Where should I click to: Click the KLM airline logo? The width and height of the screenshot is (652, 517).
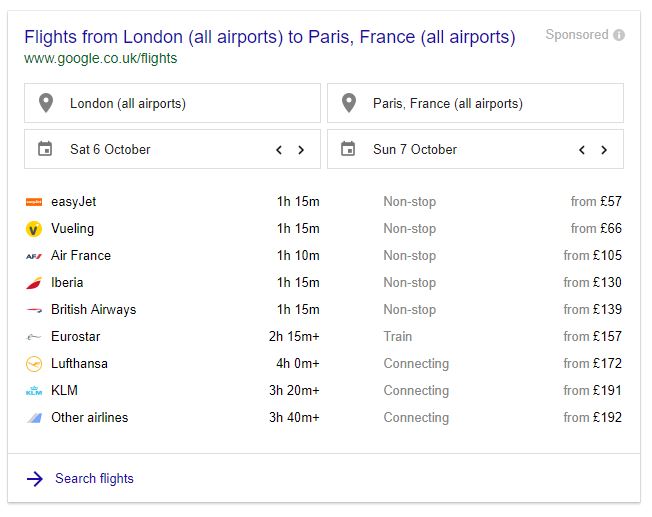tap(34, 391)
